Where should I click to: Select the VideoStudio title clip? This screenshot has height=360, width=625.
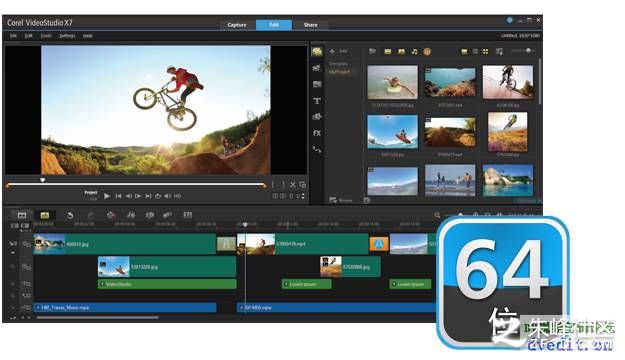(x=167, y=284)
